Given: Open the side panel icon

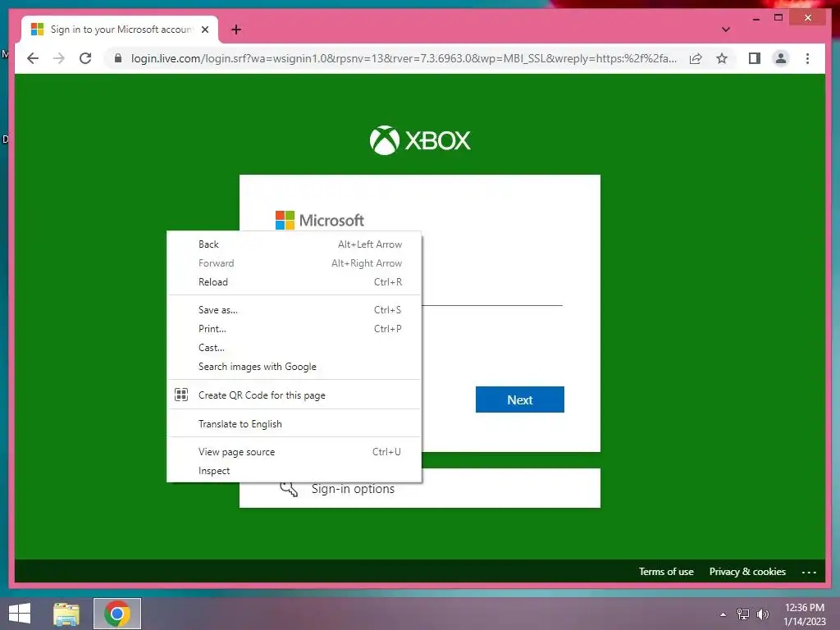Looking at the screenshot, I should [755, 58].
